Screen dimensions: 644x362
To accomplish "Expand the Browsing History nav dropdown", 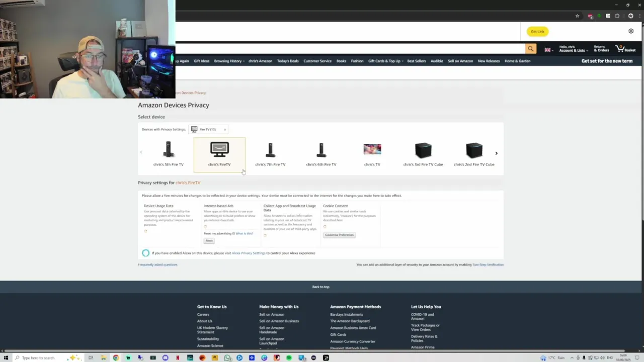I will pos(229,61).
